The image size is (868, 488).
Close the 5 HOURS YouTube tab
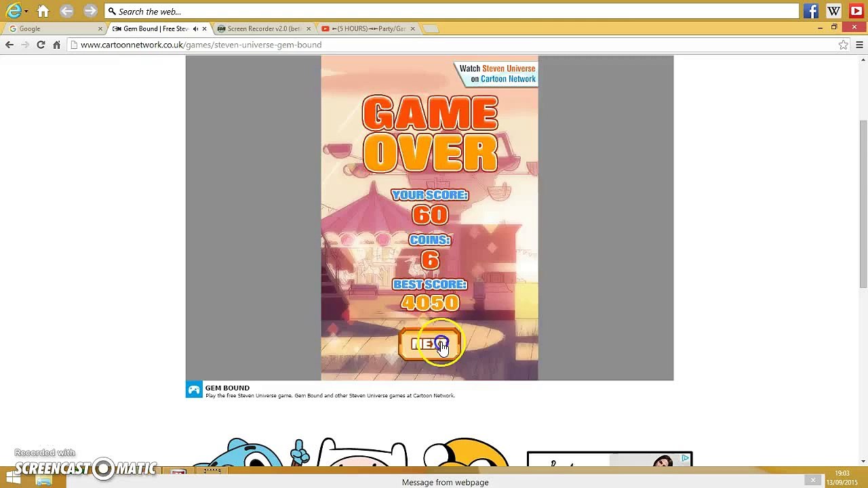tap(412, 28)
